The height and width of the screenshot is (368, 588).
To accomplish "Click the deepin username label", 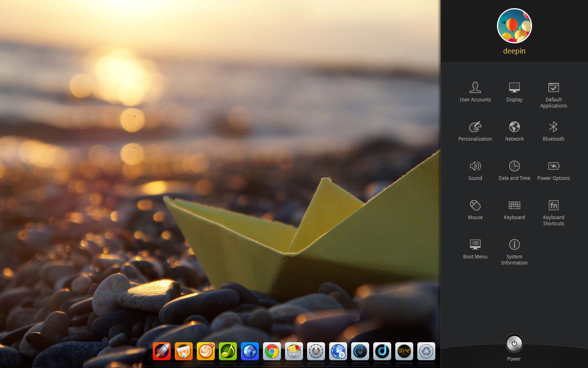I will click(514, 51).
